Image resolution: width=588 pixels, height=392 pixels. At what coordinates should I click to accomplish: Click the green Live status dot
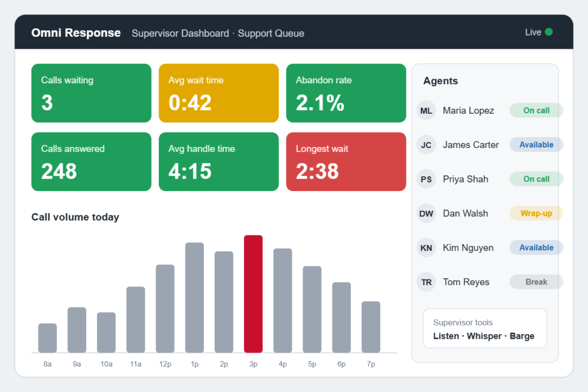(x=548, y=32)
